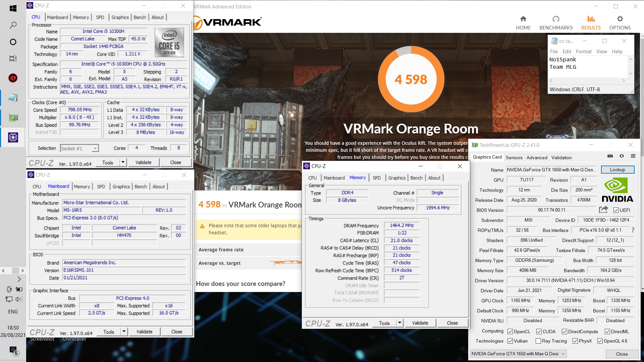Click the network monitor tray icon

pos(9,299)
